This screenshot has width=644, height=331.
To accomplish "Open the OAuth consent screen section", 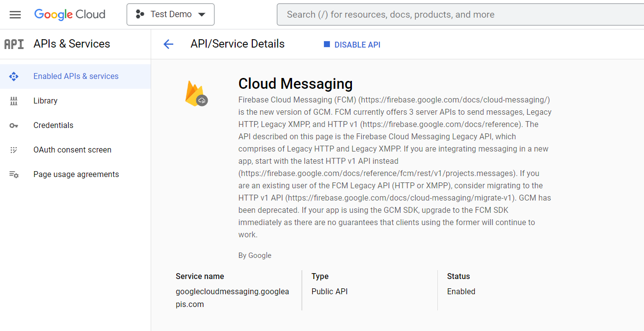I will click(72, 150).
